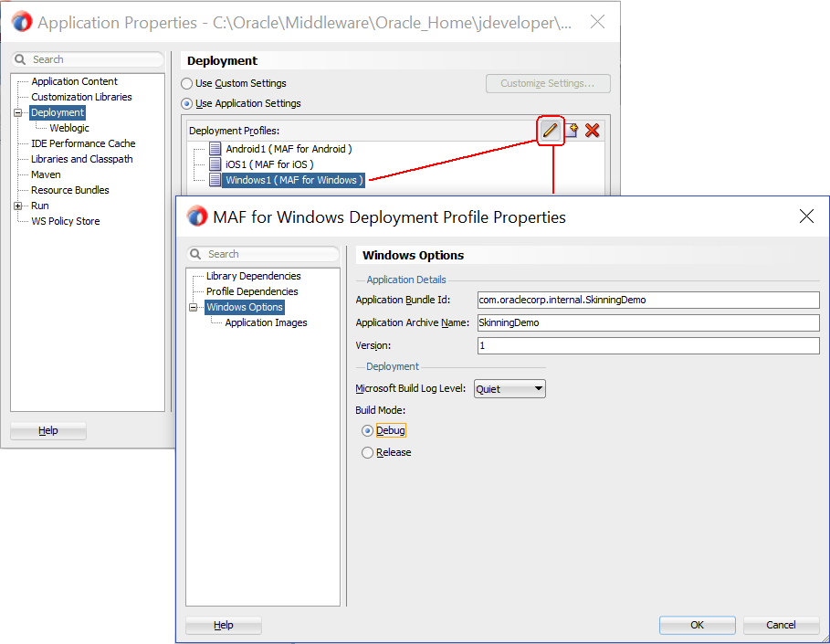This screenshot has width=830, height=644.
Task: Select iOS1 (MAF for iOS) profile
Action: point(269,164)
